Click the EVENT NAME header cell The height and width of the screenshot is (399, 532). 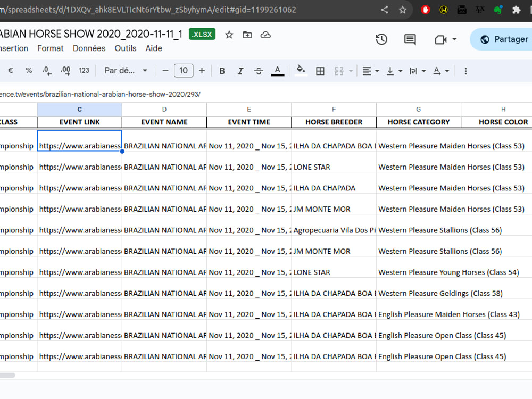(164, 122)
